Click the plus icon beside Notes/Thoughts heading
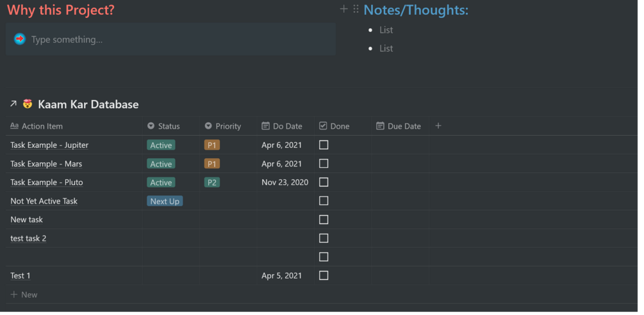 pos(343,9)
